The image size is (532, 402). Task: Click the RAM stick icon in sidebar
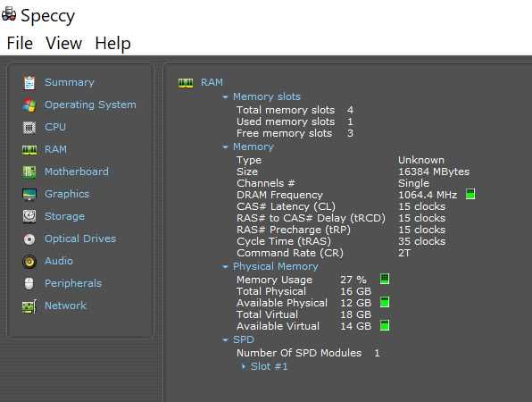tap(29, 150)
